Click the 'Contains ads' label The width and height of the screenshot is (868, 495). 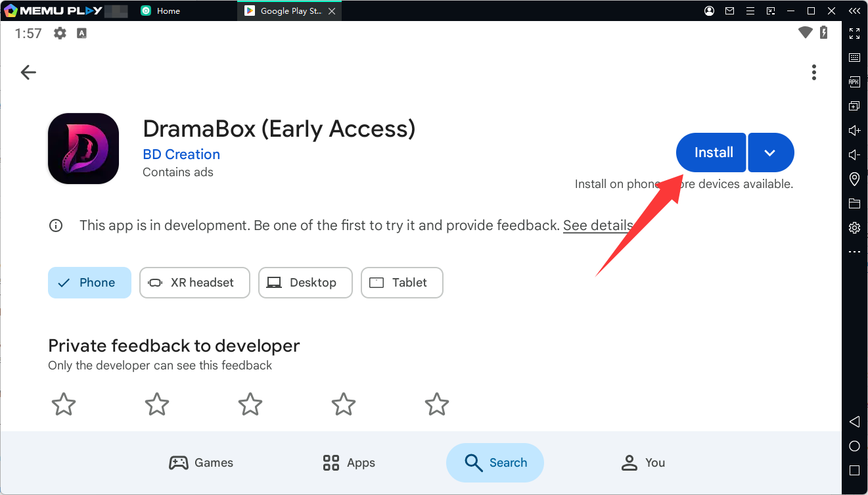(178, 172)
